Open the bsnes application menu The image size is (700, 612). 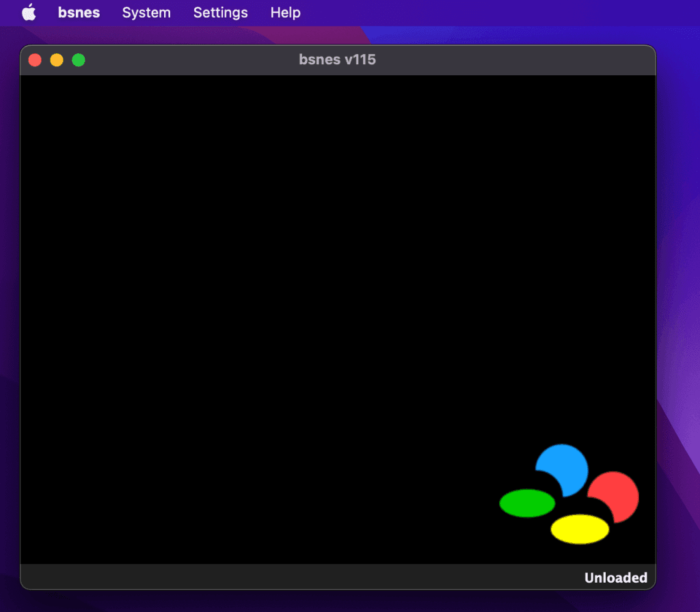pos(79,12)
